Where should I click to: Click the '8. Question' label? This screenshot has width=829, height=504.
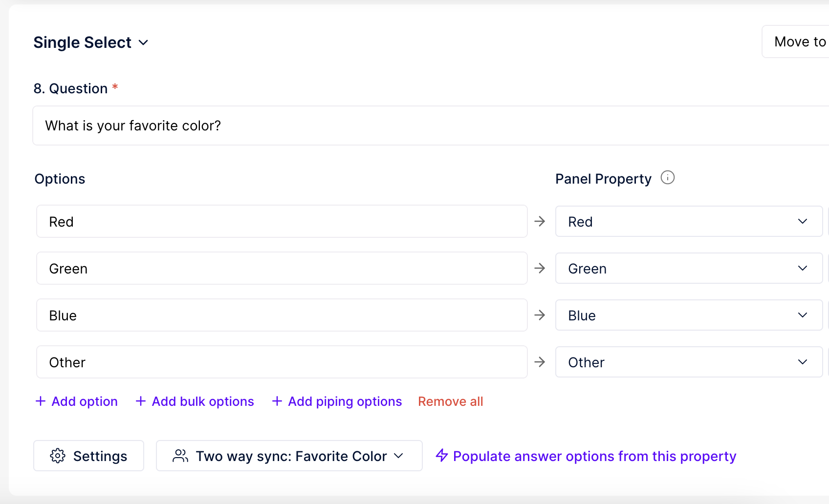(70, 88)
